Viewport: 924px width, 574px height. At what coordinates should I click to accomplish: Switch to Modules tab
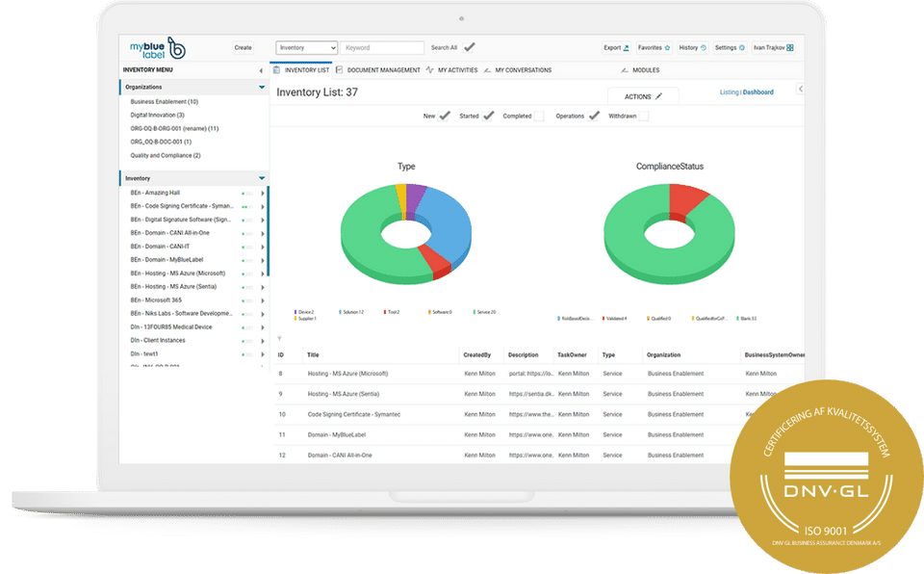640,70
